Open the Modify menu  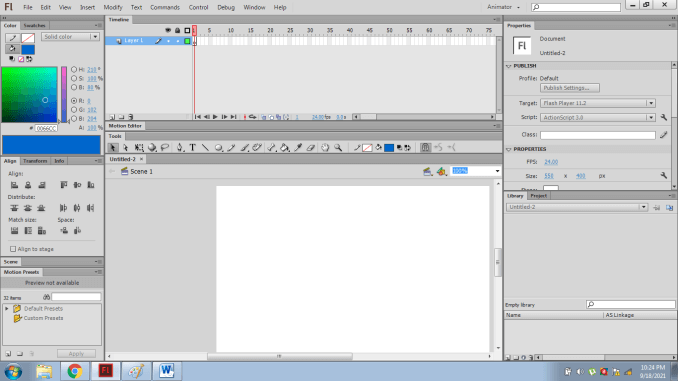[x=113, y=7]
